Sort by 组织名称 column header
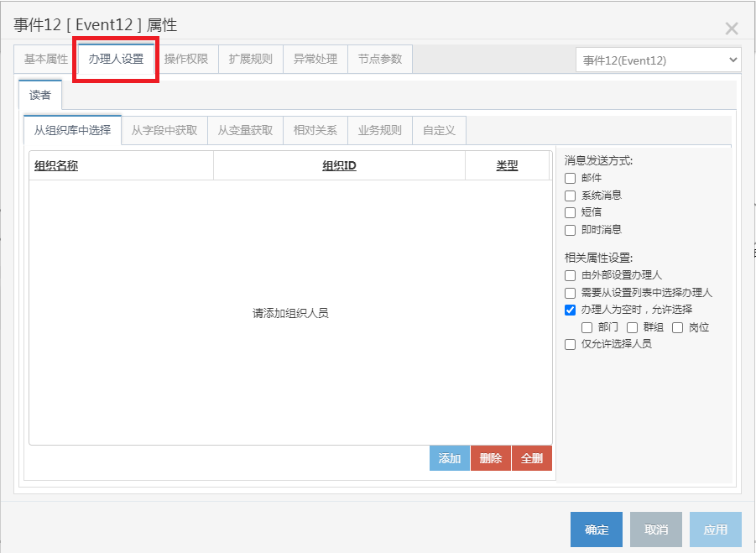The image size is (756, 553). 56,166
